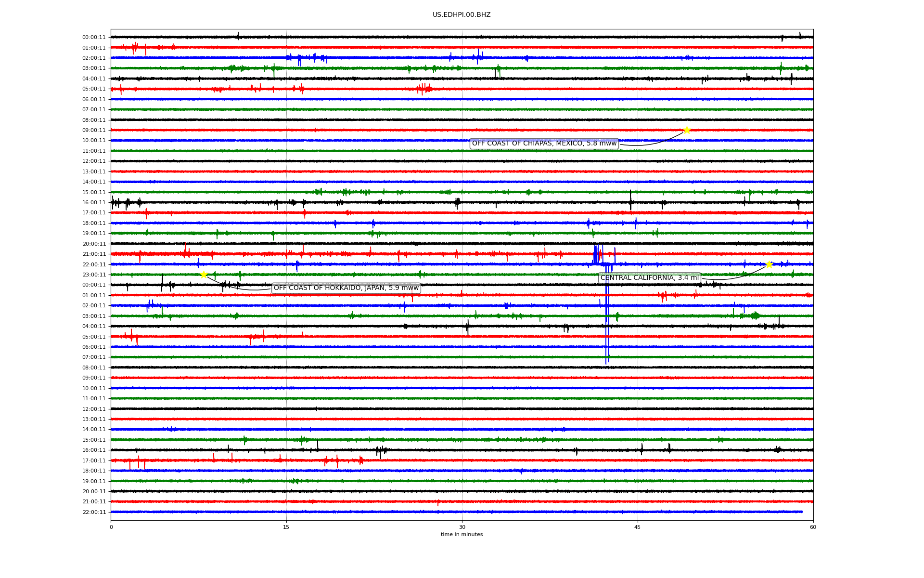The height and width of the screenshot is (578, 924).
Task: Click the x-axis tick label '30'
Action: (462, 527)
